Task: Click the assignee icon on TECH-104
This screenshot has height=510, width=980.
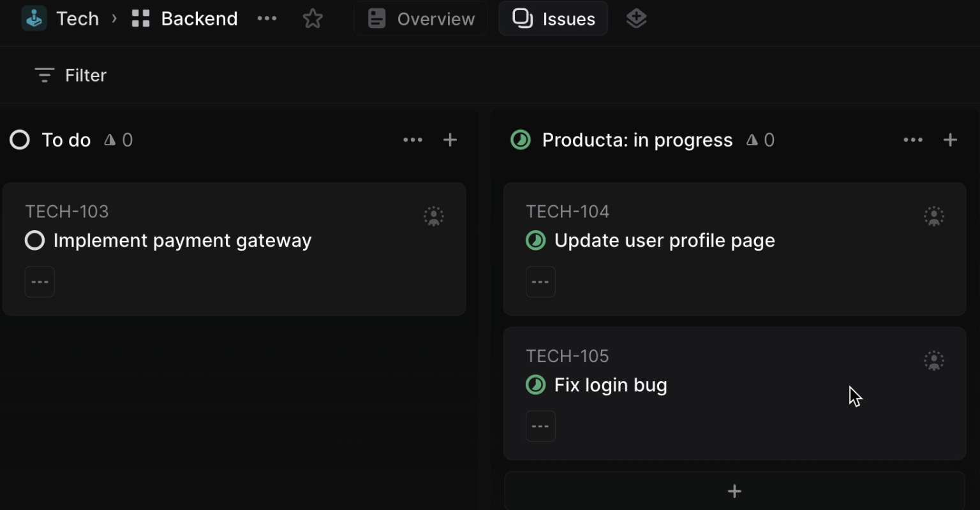Action: coord(934,216)
